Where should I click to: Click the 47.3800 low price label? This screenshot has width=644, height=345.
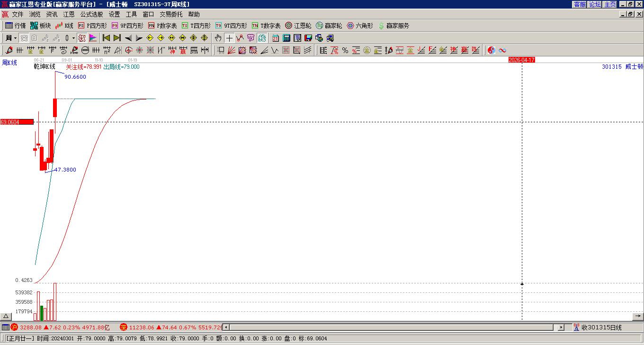(x=65, y=170)
